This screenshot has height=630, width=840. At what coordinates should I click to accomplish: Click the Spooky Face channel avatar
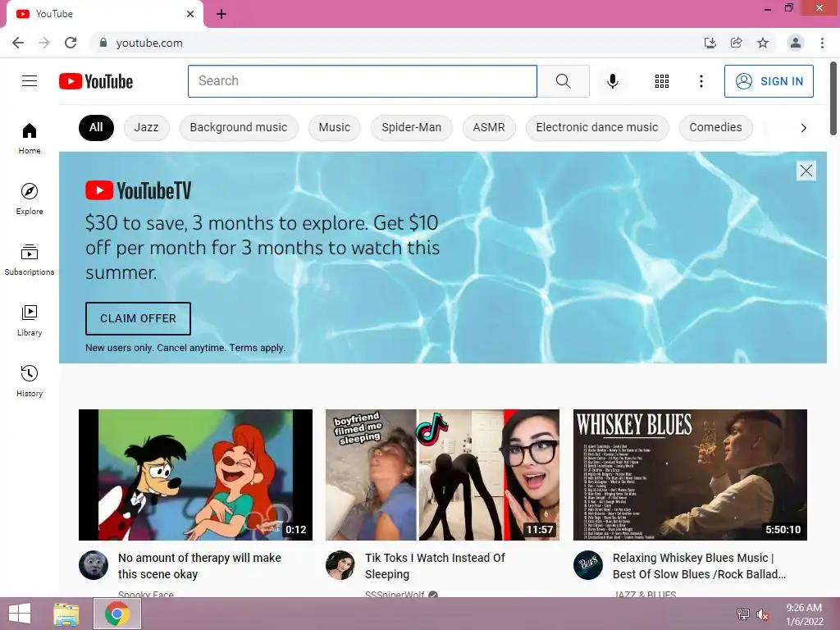(x=94, y=565)
